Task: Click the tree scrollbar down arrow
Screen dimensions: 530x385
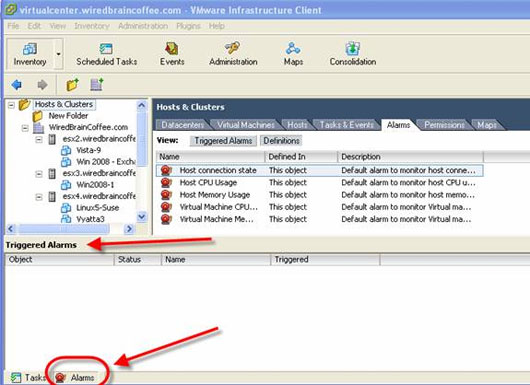Action: (142, 217)
